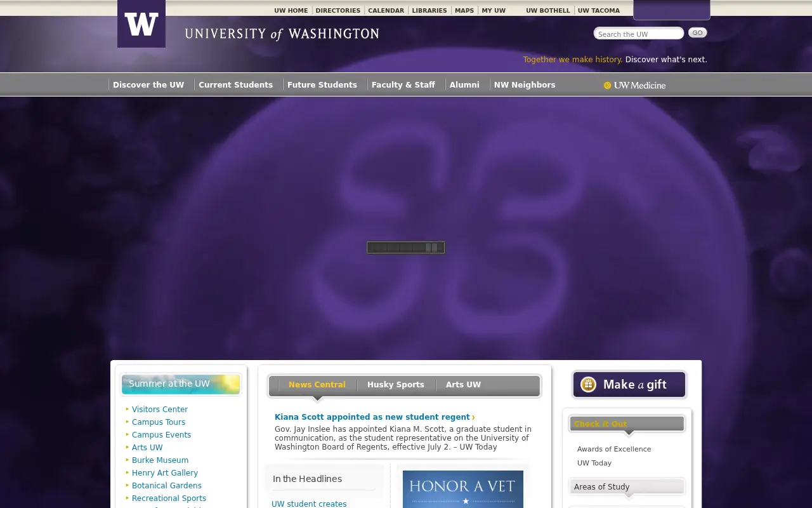Open the Libraries link
The image size is (812, 508).
point(429,11)
